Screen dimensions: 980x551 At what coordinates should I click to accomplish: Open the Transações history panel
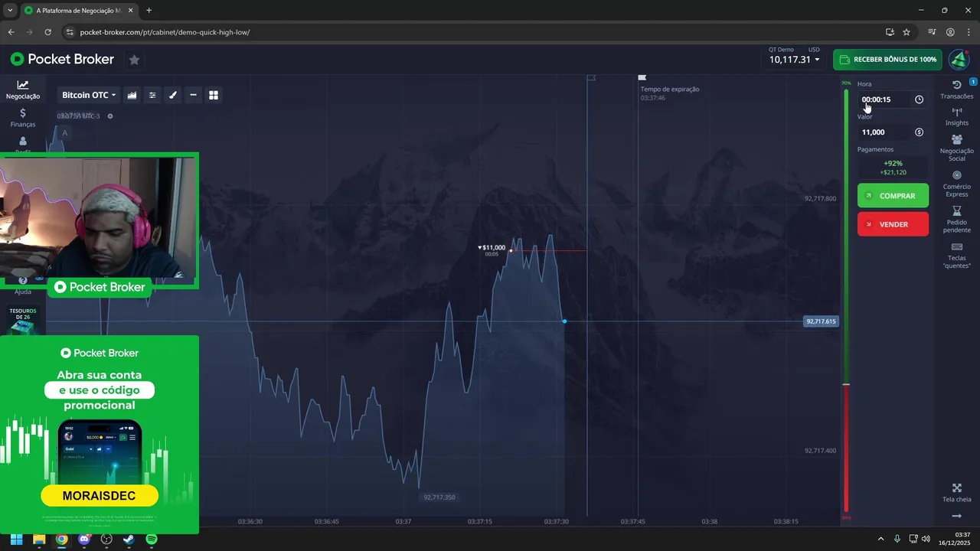point(957,90)
